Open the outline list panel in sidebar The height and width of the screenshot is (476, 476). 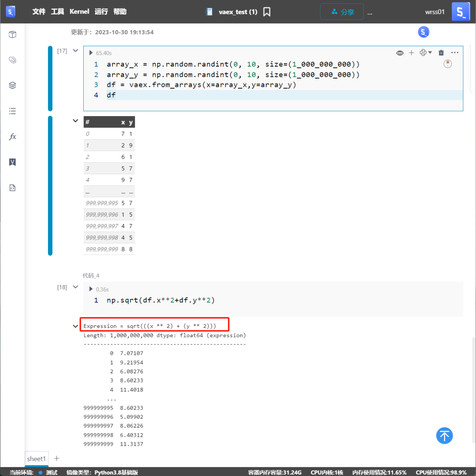coord(12,111)
